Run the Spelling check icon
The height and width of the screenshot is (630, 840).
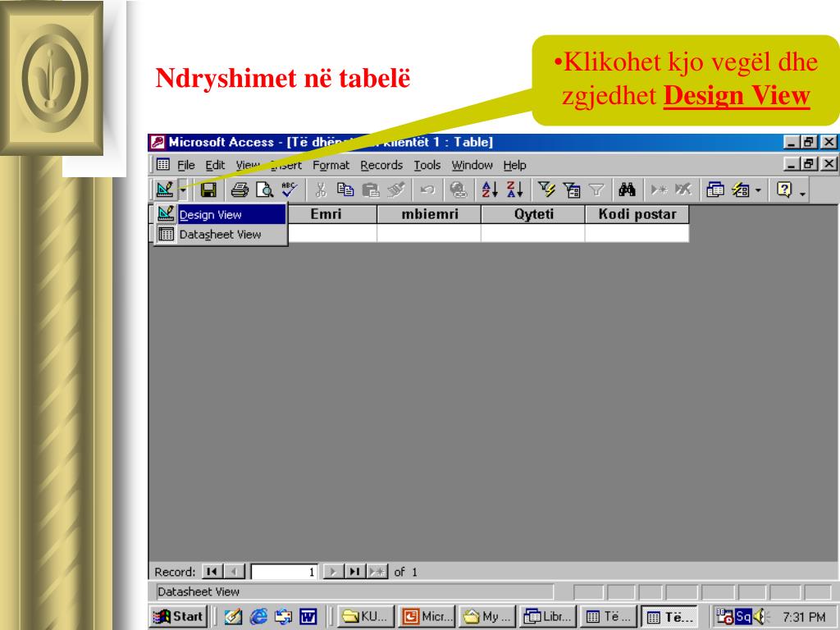[290, 189]
